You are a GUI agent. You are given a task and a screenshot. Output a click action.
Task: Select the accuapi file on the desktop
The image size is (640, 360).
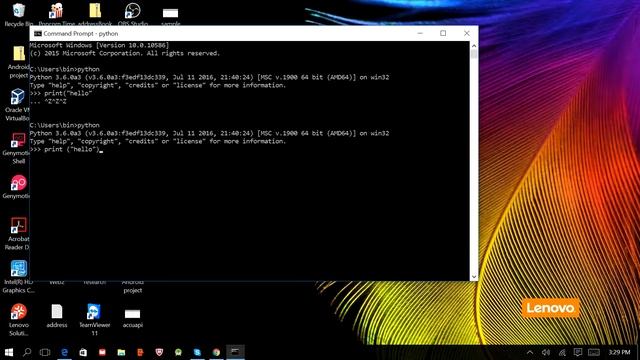[132, 318]
